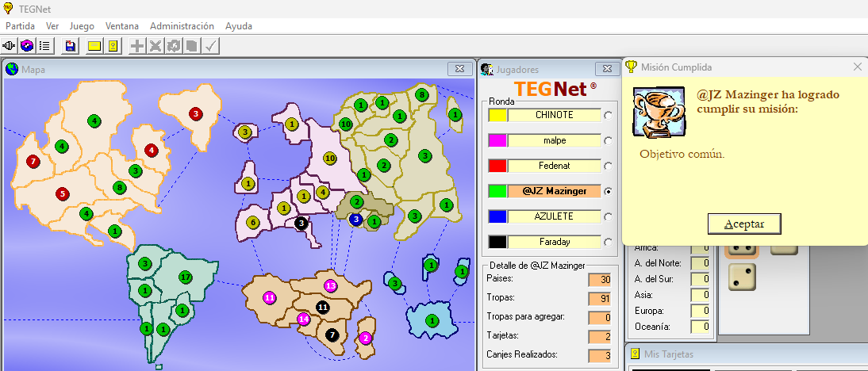Click the grayed card stack icon
Viewport: 868px width, 371px height.
(x=192, y=46)
